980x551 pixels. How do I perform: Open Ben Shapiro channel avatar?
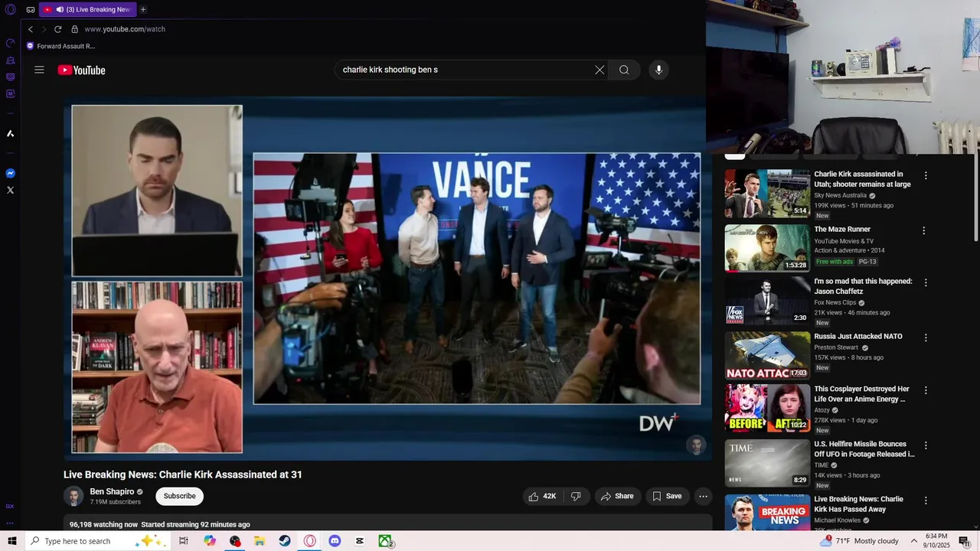(x=73, y=496)
